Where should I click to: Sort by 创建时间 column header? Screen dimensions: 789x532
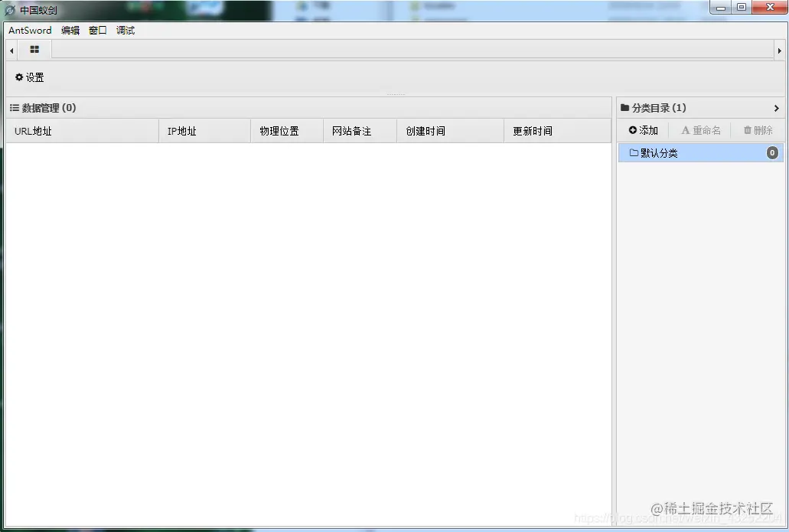click(450, 131)
